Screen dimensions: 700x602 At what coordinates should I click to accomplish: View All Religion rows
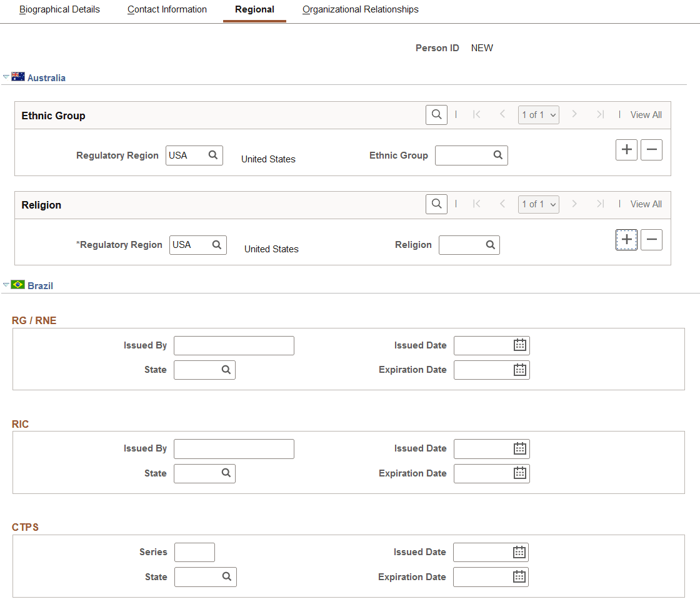pos(646,204)
